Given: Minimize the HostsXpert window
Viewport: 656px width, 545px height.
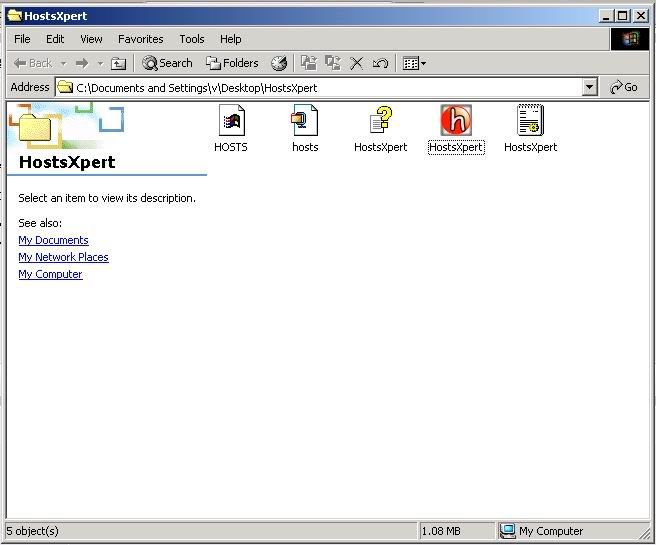Looking at the screenshot, I should click(605, 16).
